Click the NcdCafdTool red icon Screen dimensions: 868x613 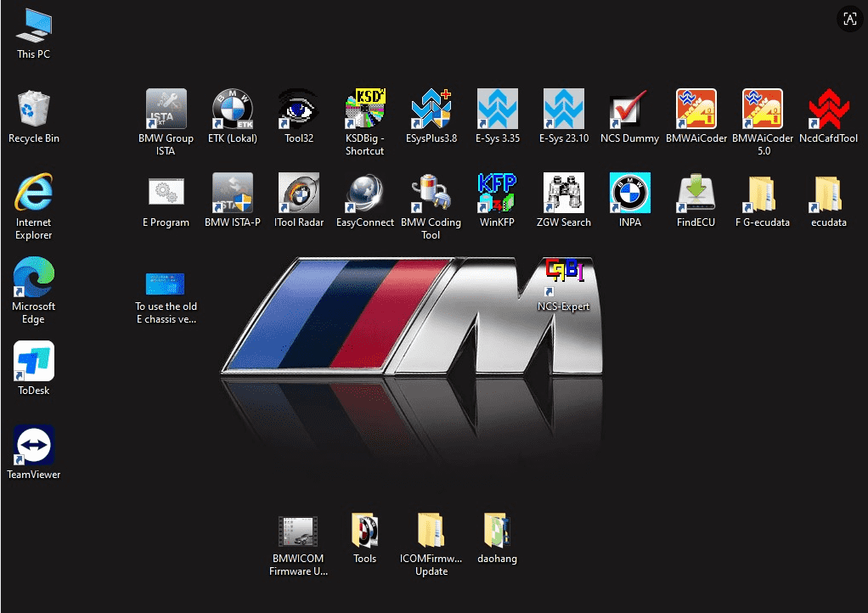[x=829, y=110]
